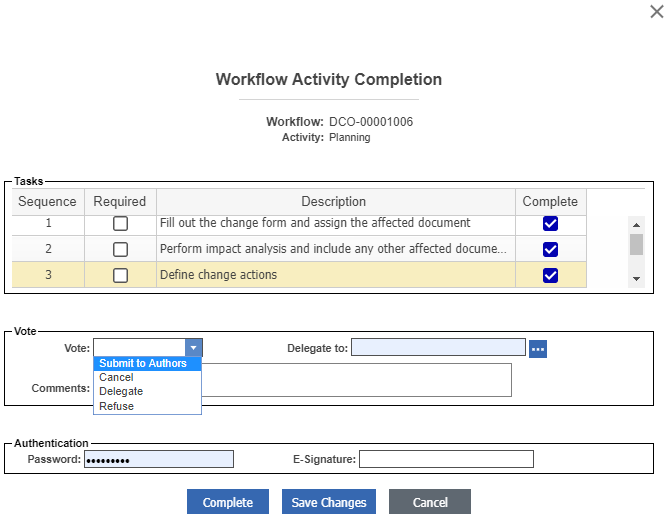Focus the Delegate to input field
This screenshot has height=518, width=668.
[x=438, y=347]
